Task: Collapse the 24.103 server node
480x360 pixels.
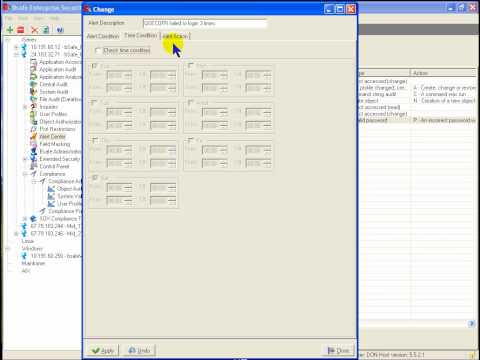Action: 16,54
